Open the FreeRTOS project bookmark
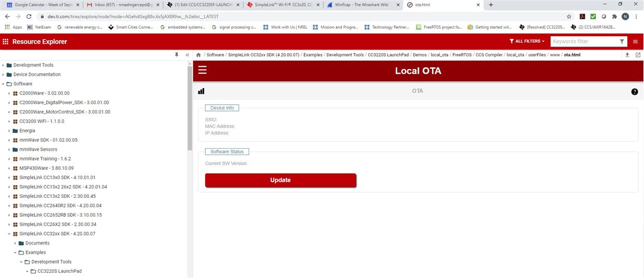Screen dimensions: 644x278 [439, 27]
